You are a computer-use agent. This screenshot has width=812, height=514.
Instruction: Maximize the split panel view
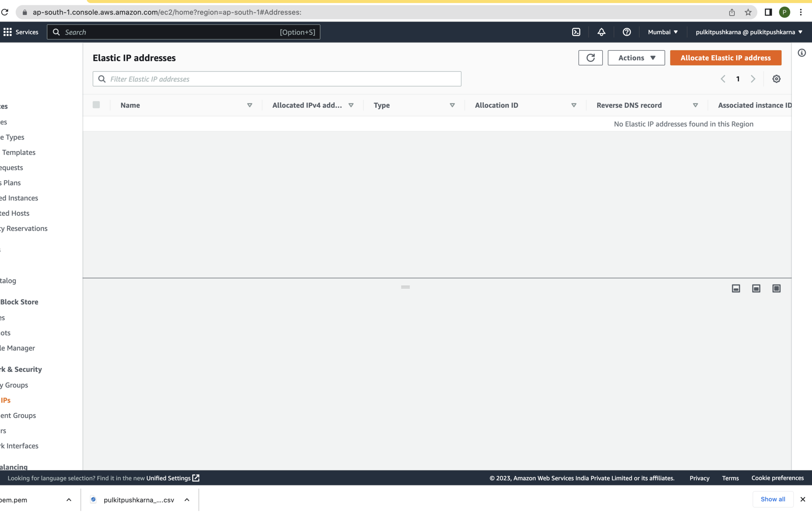(x=776, y=289)
